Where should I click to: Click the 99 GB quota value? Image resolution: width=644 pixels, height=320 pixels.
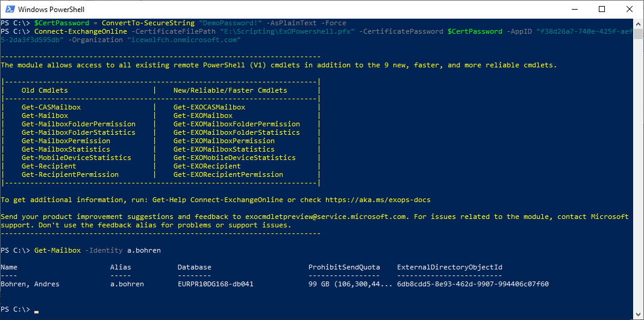point(351,284)
